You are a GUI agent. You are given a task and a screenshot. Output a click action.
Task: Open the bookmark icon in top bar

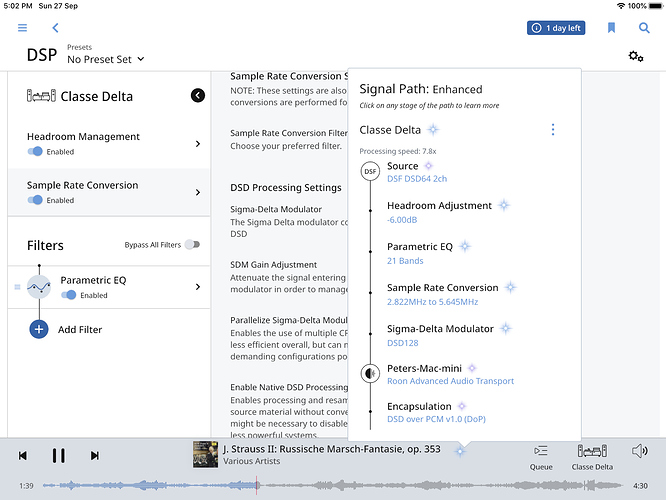[x=611, y=28]
